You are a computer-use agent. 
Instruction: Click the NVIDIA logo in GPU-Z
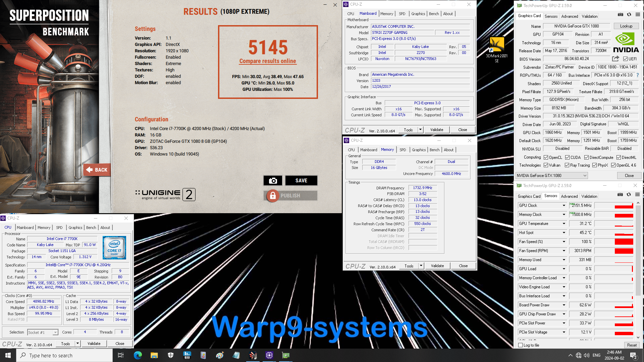pos(626,43)
